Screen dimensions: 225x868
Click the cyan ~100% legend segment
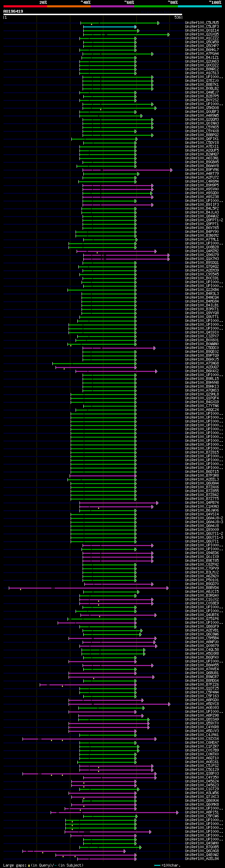pos(200,6)
